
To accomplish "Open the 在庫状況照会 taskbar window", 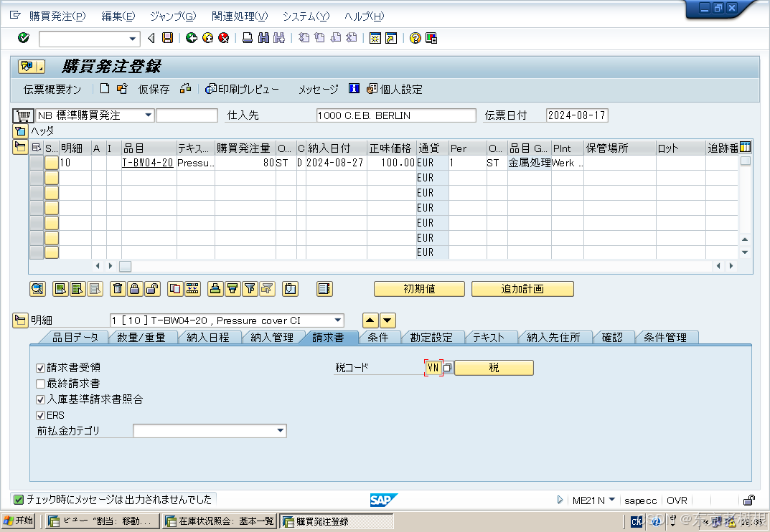I will (x=220, y=521).
